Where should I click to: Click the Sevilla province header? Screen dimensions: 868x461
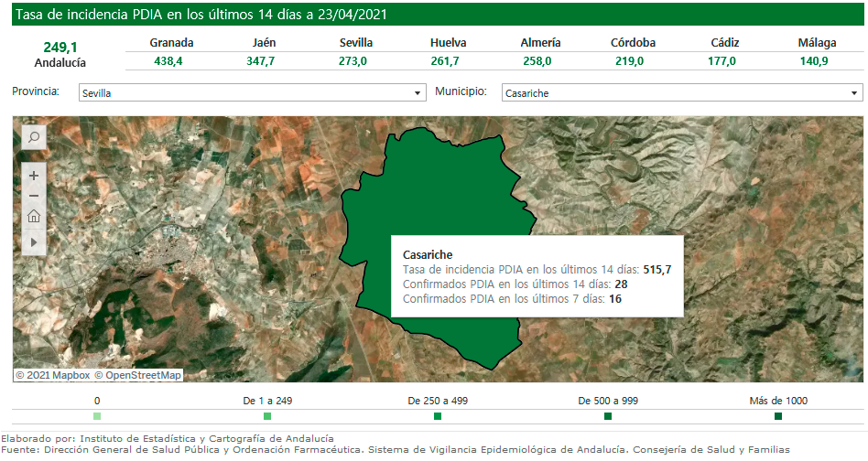[x=355, y=42]
